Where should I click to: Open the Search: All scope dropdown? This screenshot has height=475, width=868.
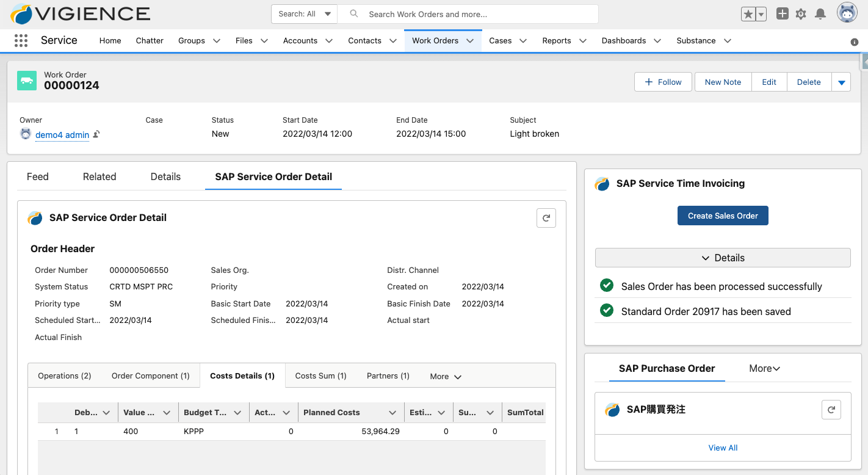(x=304, y=14)
